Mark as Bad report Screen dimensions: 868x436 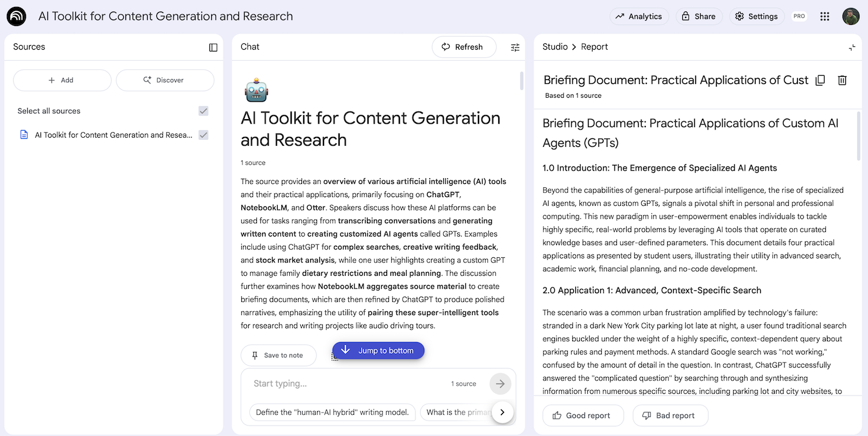tap(670, 415)
